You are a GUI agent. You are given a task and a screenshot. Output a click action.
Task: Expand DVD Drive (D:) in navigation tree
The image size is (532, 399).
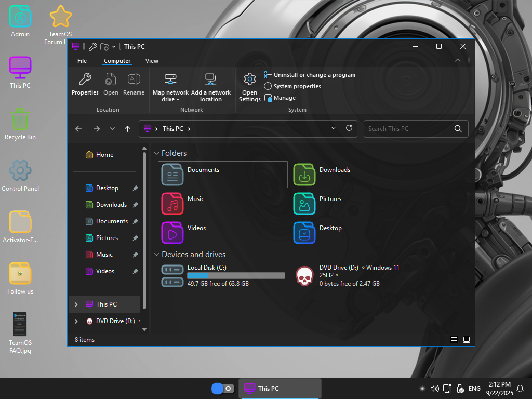coord(76,321)
